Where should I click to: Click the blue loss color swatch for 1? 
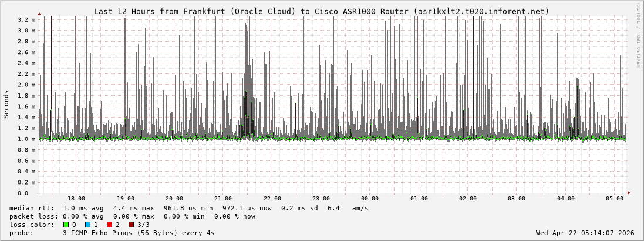click(87, 225)
